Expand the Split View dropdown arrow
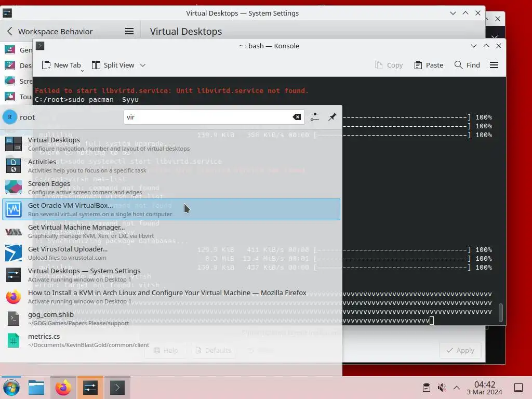The height and width of the screenshot is (399, 532). pyautogui.click(x=143, y=65)
